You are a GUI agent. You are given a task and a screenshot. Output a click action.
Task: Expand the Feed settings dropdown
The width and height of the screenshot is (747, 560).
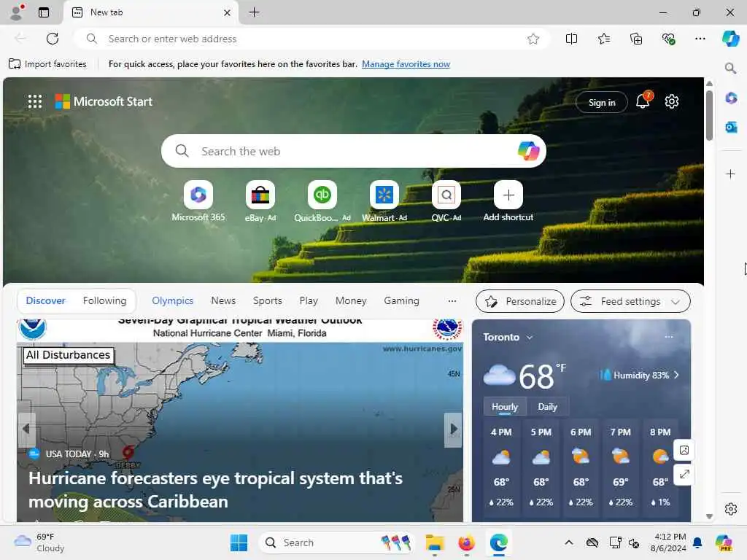pyautogui.click(x=630, y=301)
